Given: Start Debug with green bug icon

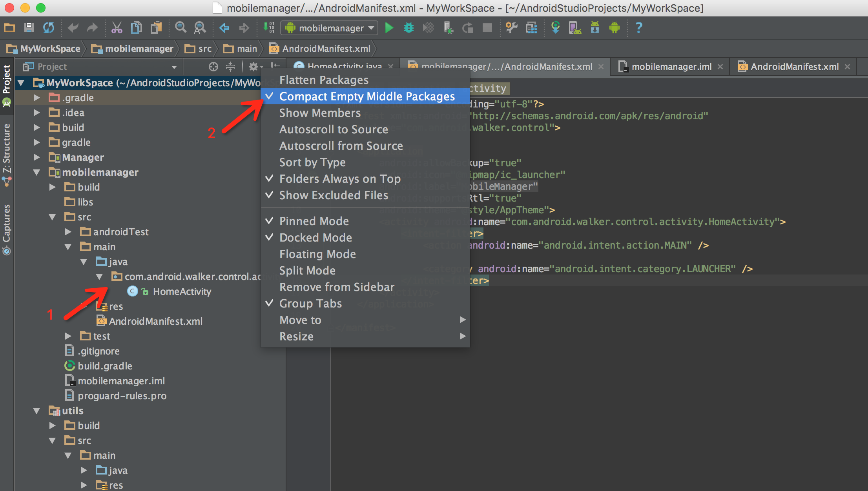Looking at the screenshot, I should pos(409,28).
